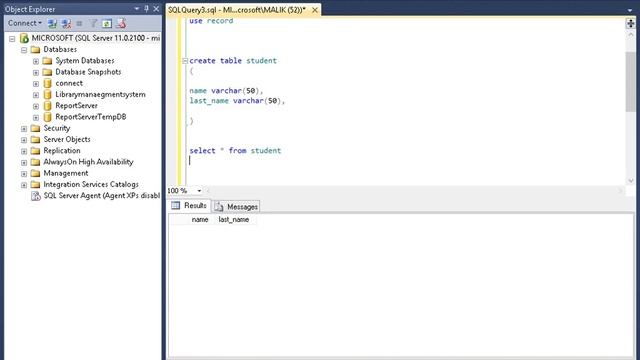
Task: Switch to the Messages tab
Action: [236, 207]
